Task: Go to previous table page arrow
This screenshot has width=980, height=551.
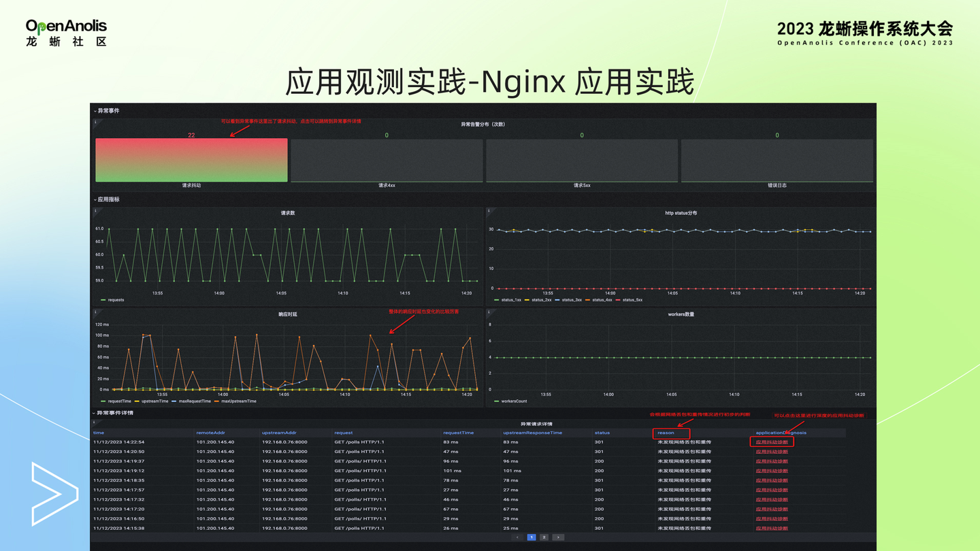Action: 517,537
